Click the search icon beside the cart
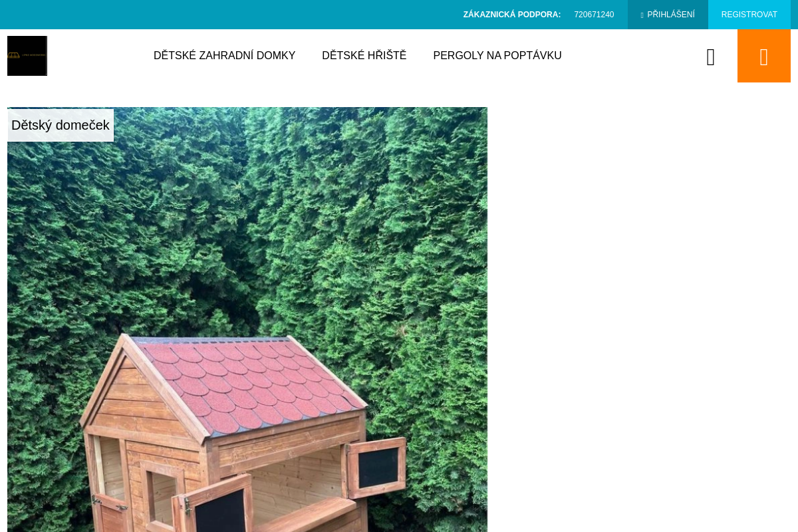The width and height of the screenshot is (798, 532). [711, 57]
